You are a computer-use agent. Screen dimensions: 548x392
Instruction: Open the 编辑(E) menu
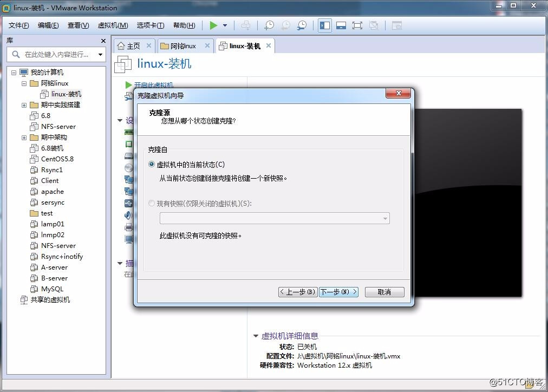pos(48,25)
